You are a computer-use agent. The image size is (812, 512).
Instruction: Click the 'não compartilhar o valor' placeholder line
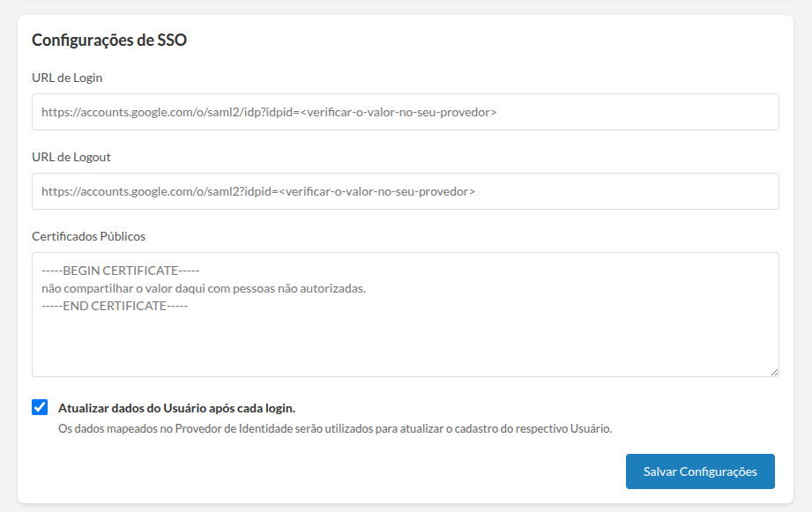click(x=203, y=288)
